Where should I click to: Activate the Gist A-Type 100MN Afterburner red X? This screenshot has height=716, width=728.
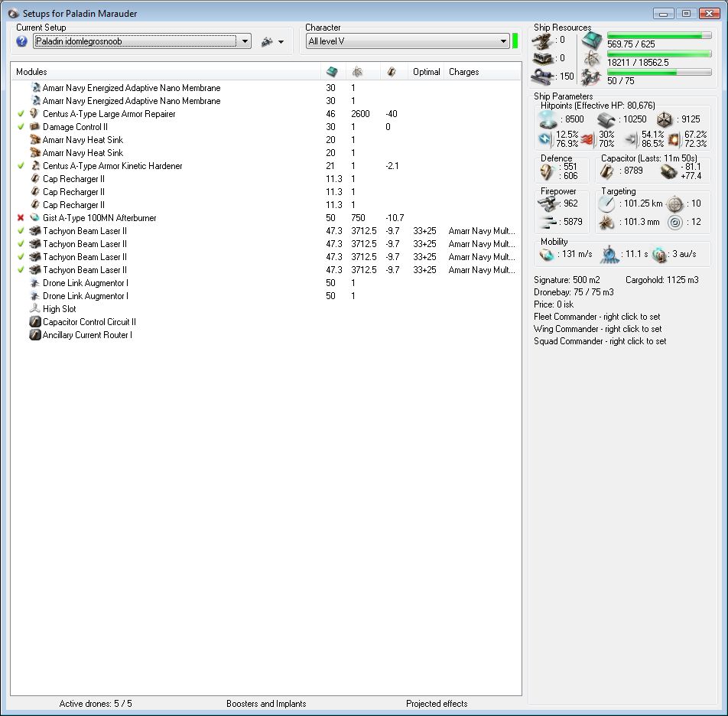[21, 218]
